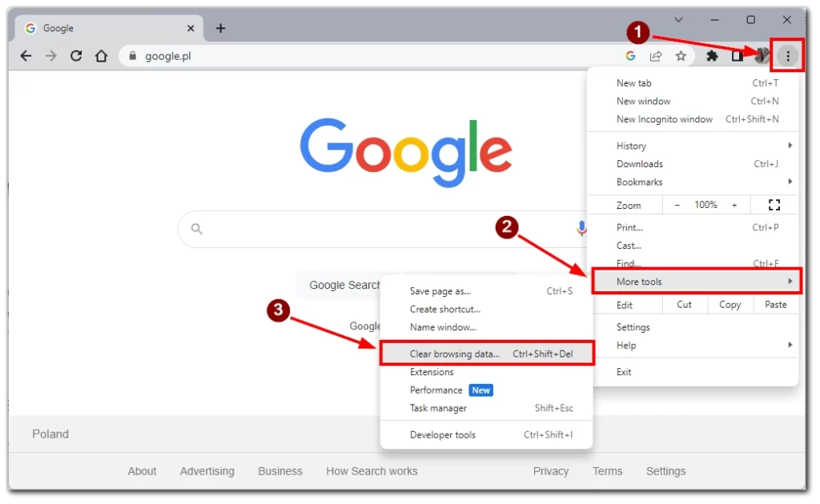Viewport: 820px width, 504px height.
Task: Open a new tab with plus button
Action: pyautogui.click(x=221, y=28)
